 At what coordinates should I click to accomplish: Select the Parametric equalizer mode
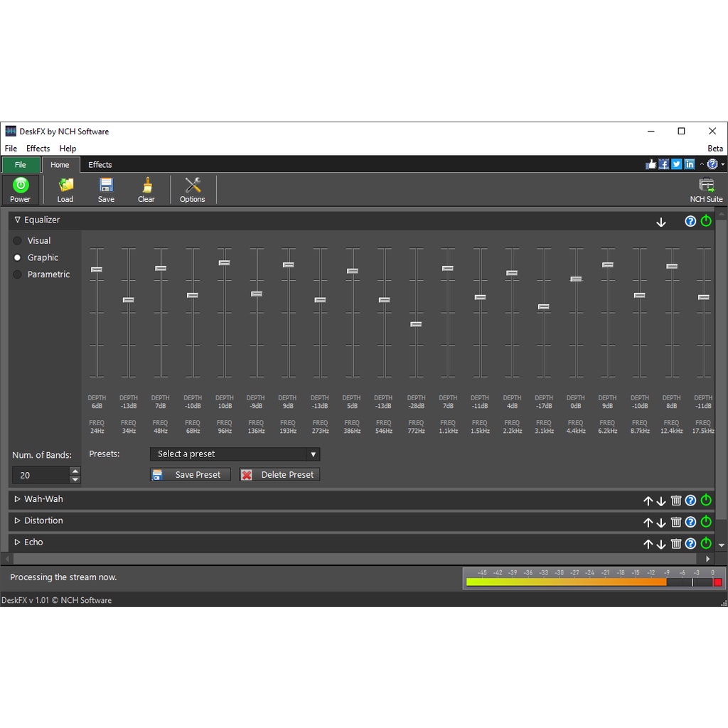click(x=18, y=274)
